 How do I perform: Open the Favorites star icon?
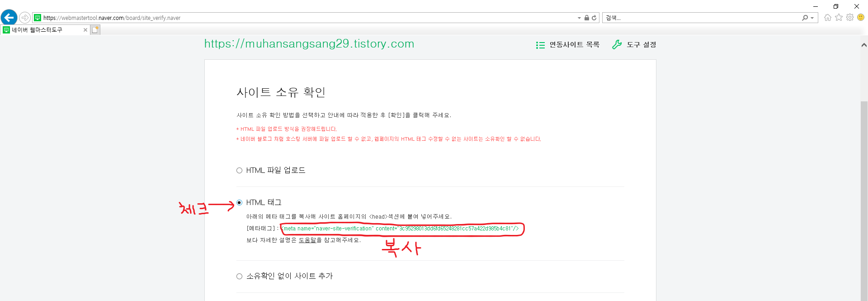839,17
